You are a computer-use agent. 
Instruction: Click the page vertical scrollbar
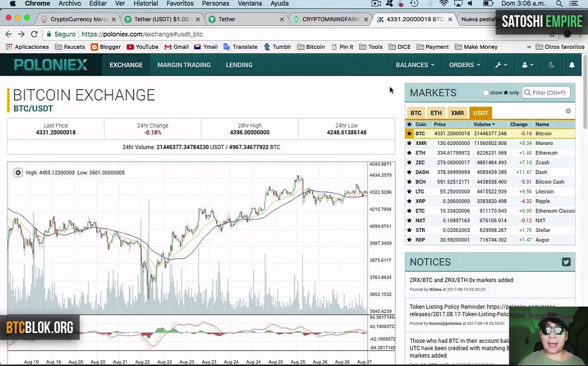[584, 92]
